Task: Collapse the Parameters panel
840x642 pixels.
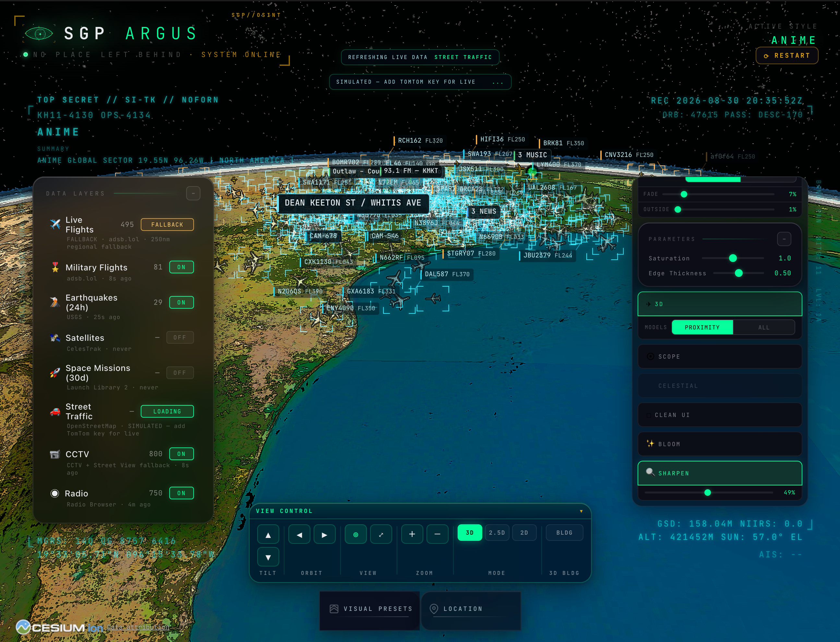Action: (784, 239)
